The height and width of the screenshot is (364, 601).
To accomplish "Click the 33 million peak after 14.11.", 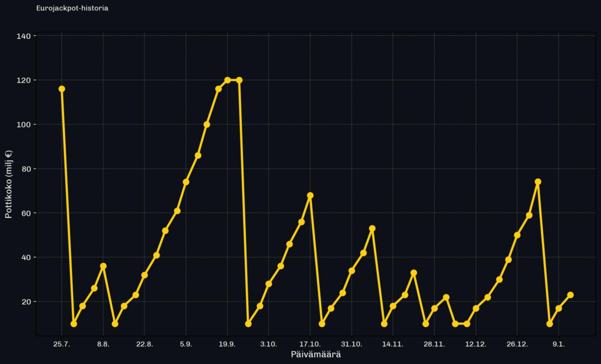I will [414, 273].
